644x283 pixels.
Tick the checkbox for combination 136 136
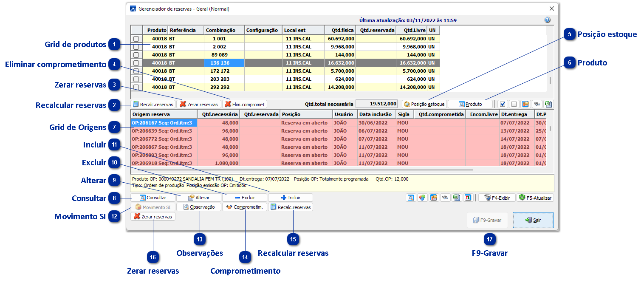click(x=136, y=63)
